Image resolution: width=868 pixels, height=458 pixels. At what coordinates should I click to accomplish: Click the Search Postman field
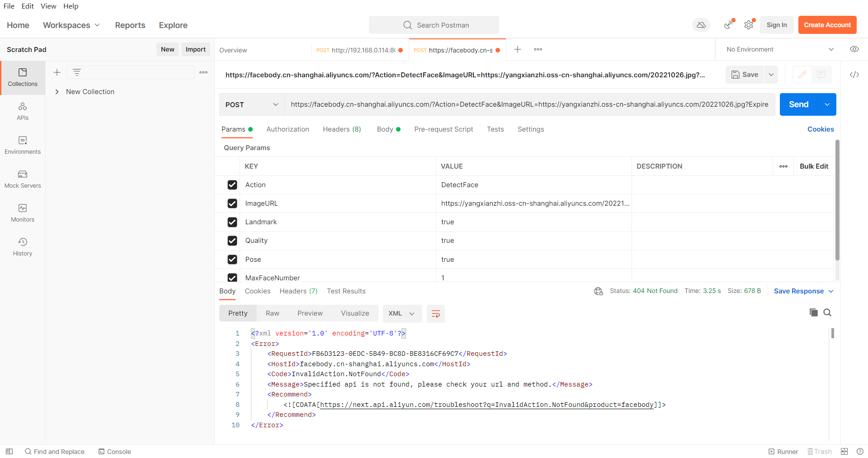434,25
